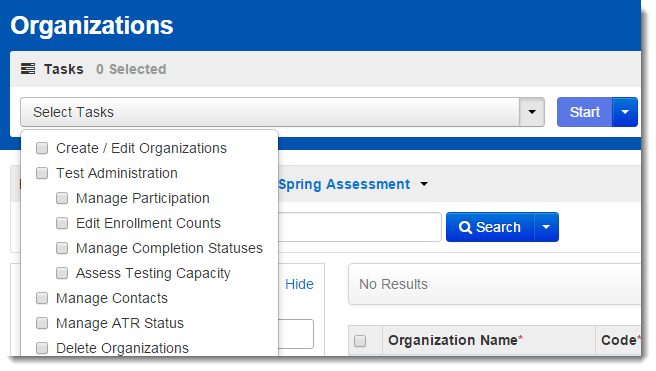The width and height of the screenshot is (656, 371).
Task: Open the Select Tasks dropdown arrow
Action: pos(532,112)
